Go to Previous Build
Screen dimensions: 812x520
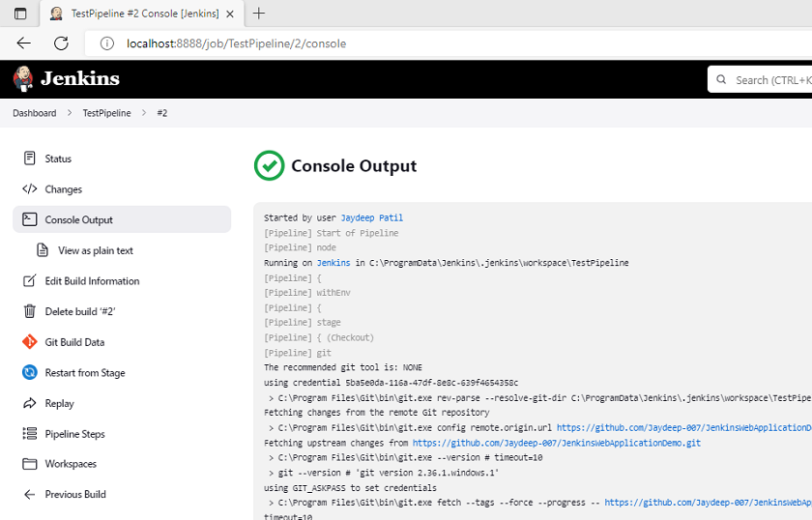click(x=74, y=495)
